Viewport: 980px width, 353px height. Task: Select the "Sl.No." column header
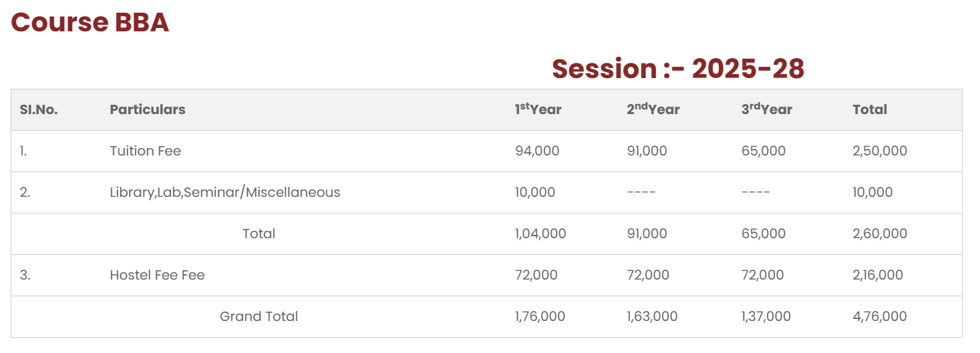click(39, 110)
